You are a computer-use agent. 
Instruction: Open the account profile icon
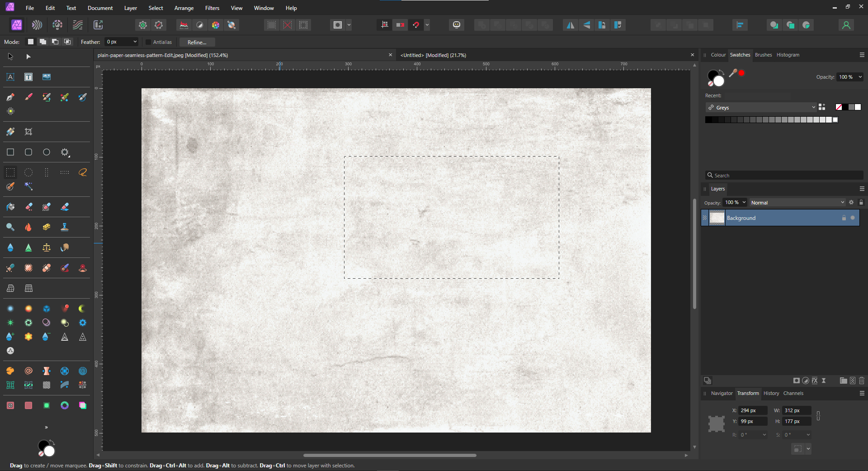coord(846,25)
